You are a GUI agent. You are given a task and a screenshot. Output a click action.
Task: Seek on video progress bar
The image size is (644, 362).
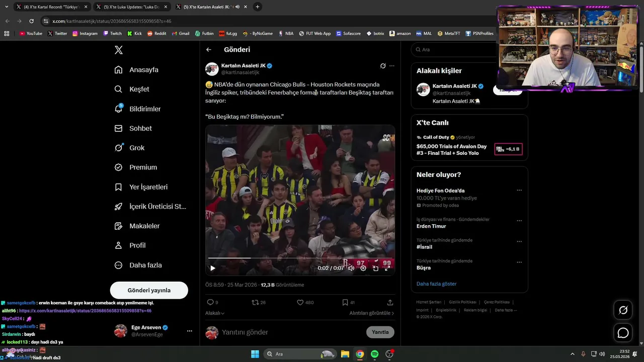click(300, 258)
